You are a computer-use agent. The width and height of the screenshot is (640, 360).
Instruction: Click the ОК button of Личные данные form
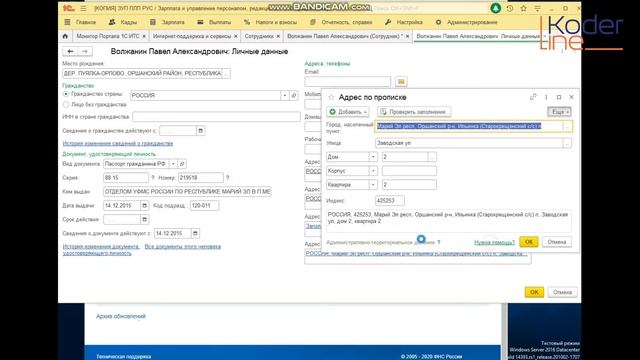point(534,292)
